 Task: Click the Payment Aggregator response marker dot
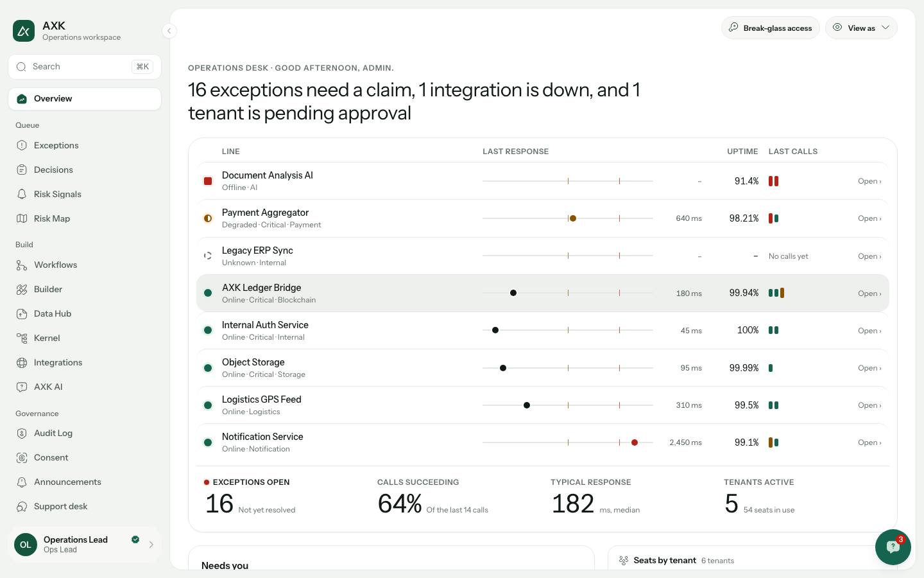click(x=573, y=218)
